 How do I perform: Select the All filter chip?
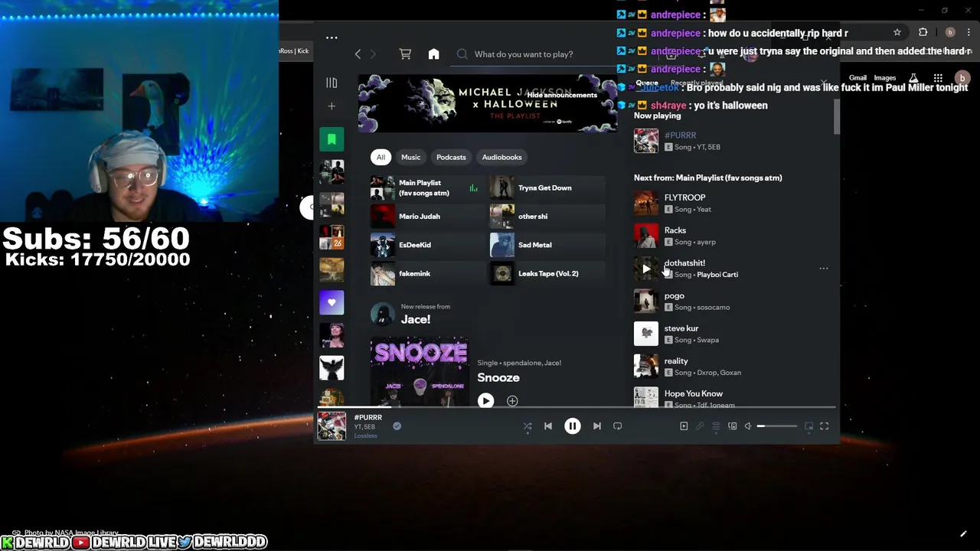pyautogui.click(x=381, y=157)
